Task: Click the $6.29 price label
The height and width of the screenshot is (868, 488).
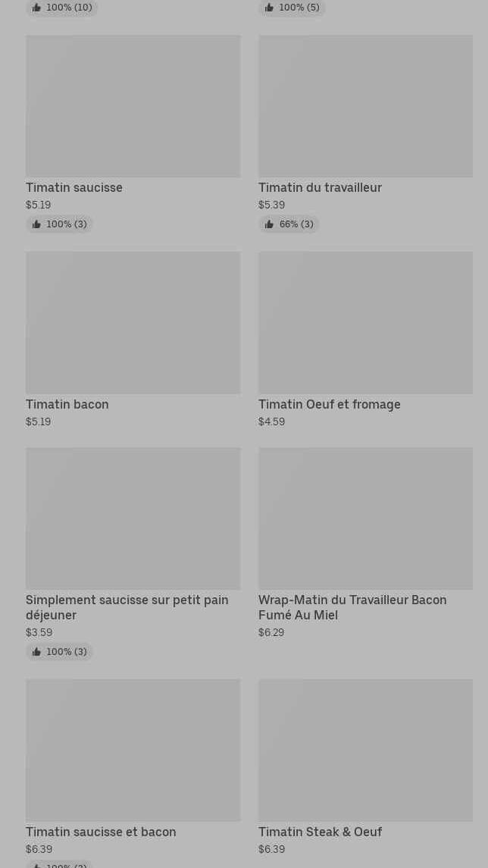Action: pos(271,632)
